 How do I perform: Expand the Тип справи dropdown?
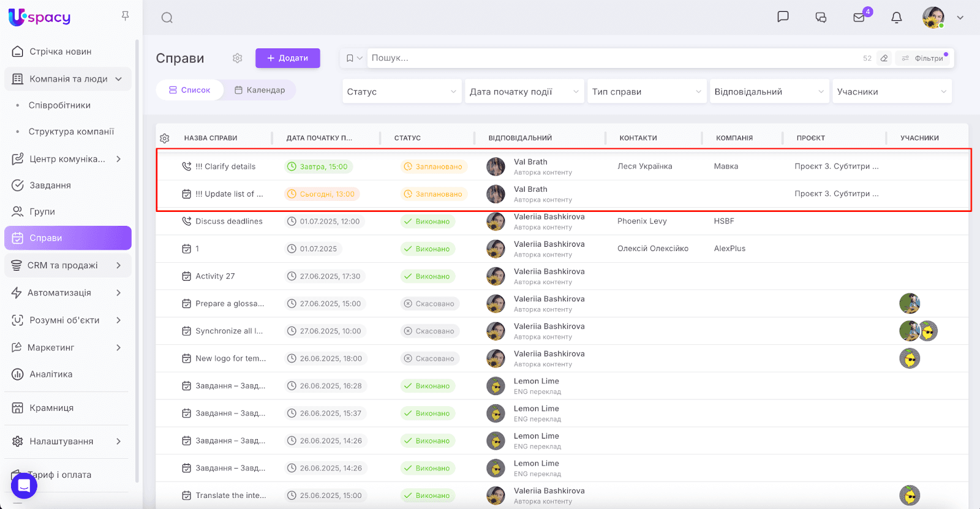click(x=646, y=92)
